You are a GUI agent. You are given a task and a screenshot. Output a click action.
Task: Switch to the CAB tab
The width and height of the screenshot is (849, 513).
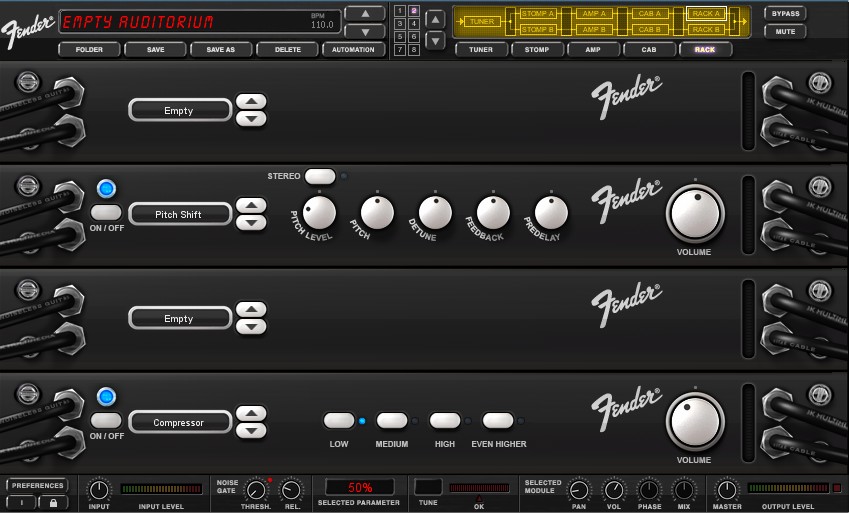point(649,49)
